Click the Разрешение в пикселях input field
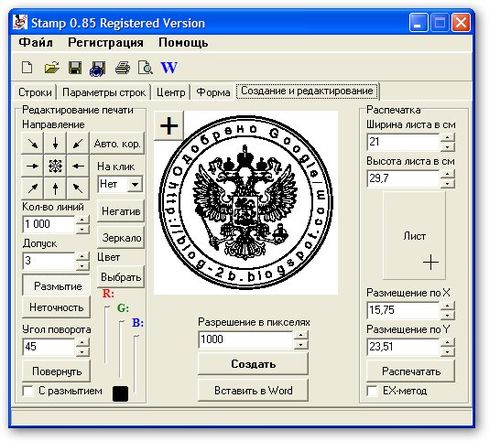This screenshot has width=500, height=441. tap(246, 340)
